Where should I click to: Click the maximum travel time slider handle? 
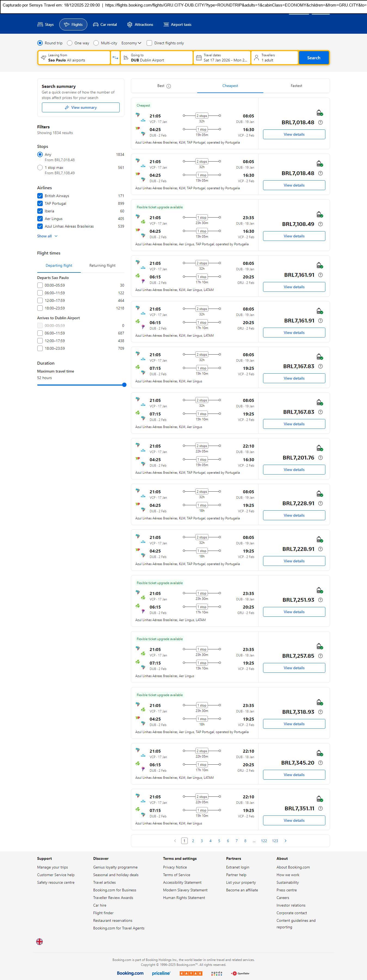pyautogui.click(x=124, y=385)
